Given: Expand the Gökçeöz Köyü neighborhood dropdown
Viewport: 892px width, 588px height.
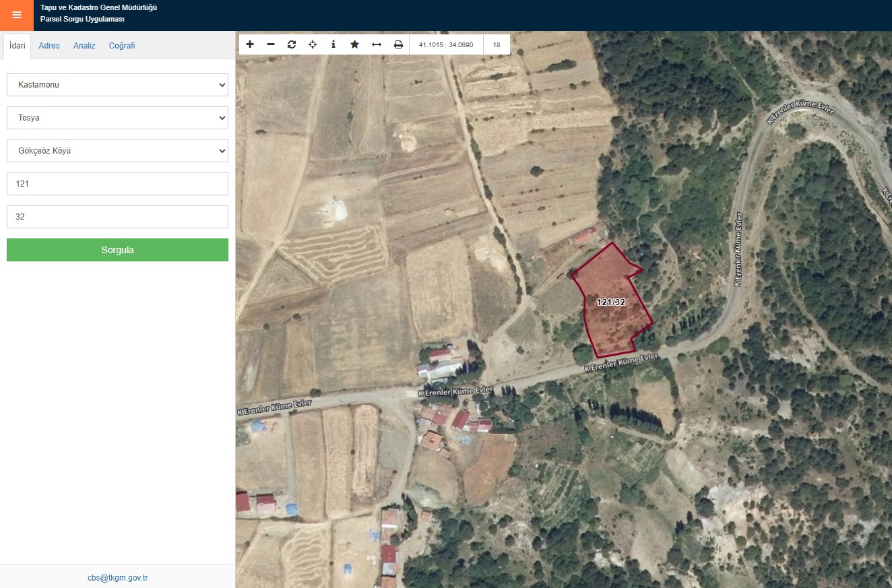Looking at the screenshot, I should (x=117, y=151).
